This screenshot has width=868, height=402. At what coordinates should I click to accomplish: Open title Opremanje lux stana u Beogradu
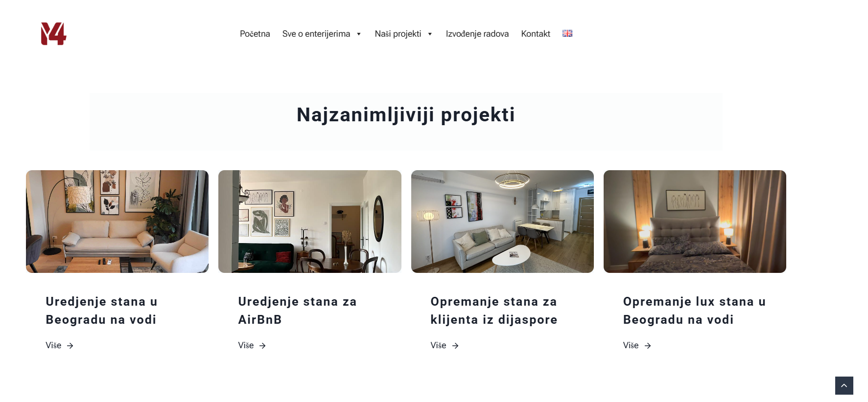tap(694, 311)
